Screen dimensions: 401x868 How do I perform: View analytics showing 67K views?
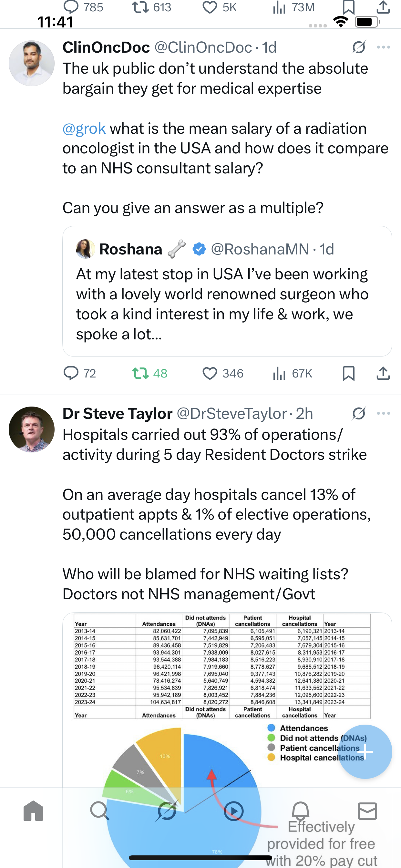tap(292, 373)
